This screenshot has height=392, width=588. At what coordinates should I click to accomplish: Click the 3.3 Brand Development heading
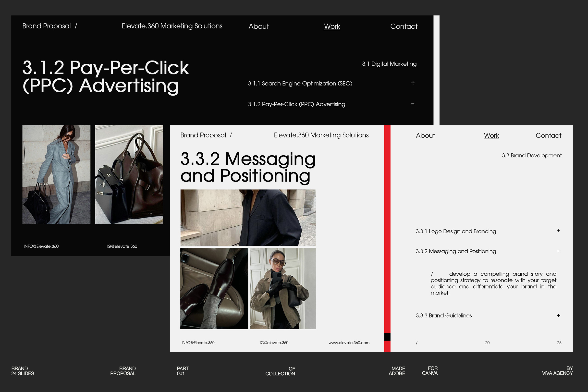click(x=531, y=156)
